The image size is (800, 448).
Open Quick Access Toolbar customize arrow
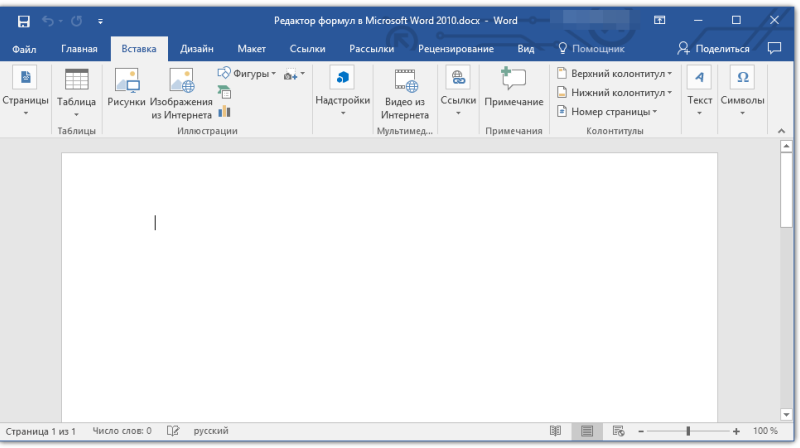pyautogui.click(x=100, y=21)
